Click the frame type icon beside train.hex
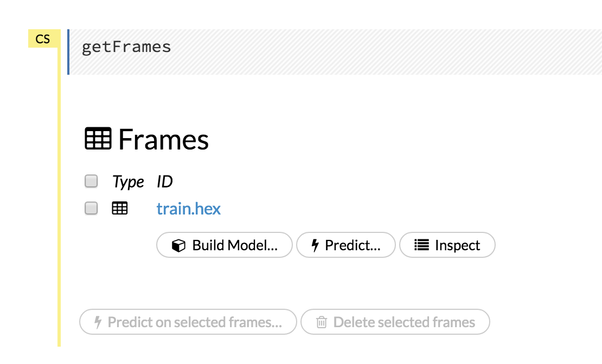The image size is (602, 364). (120, 207)
